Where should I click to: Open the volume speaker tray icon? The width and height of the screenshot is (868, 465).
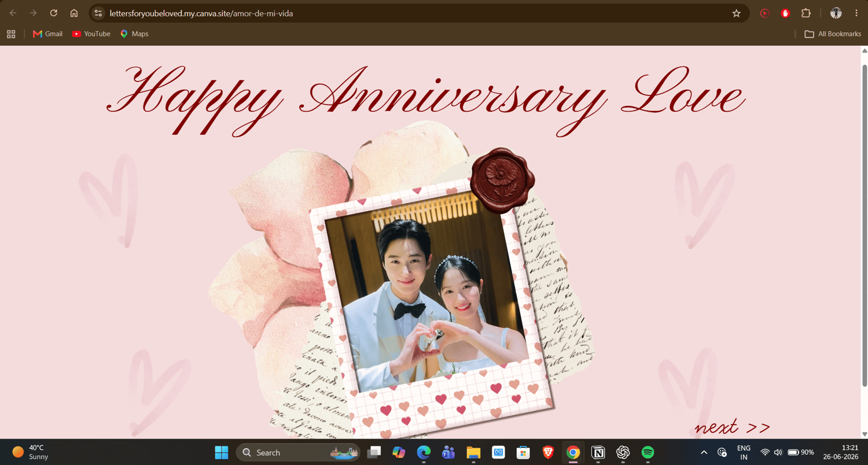(778, 452)
